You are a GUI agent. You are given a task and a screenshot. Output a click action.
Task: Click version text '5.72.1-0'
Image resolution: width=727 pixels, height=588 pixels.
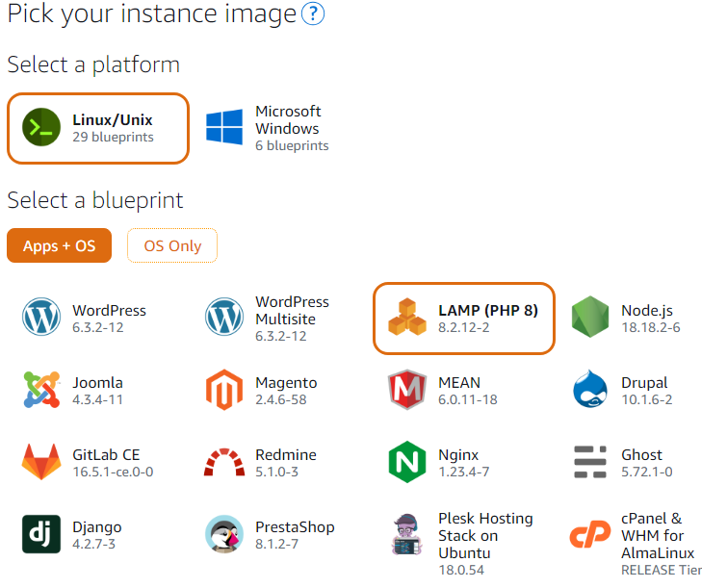[x=647, y=473]
